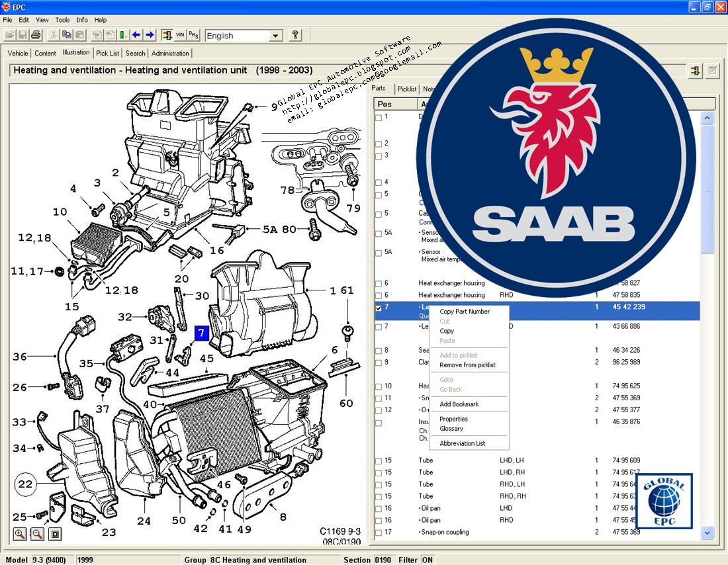Fit illustration to window icon
The height and width of the screenshot is (565, 728).
click(x=55, y=534)
